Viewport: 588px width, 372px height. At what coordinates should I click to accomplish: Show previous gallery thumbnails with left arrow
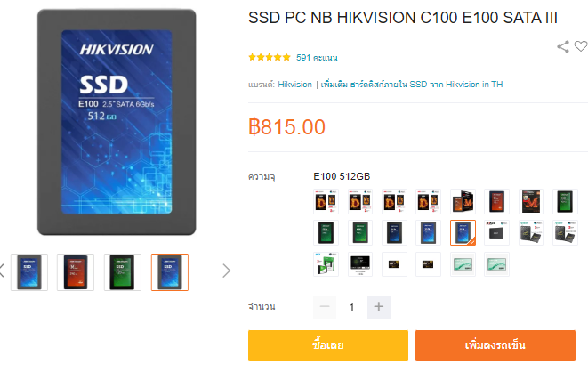pos(2,271)
